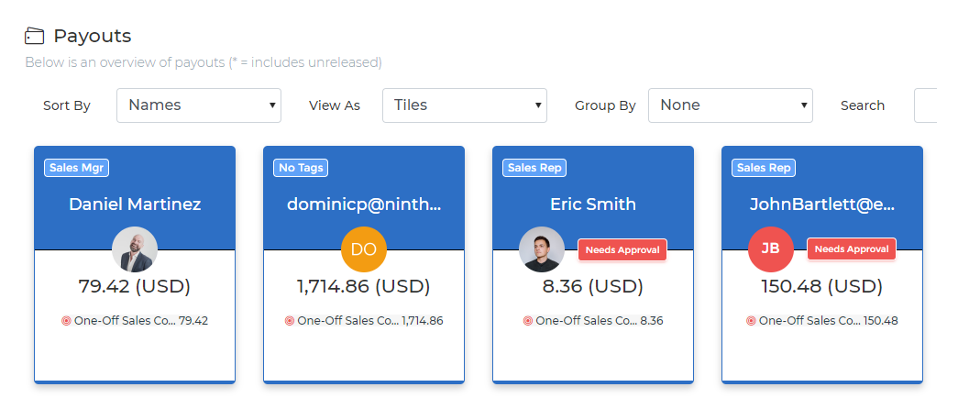Click the Sales Mgr tag

point(77,168)
